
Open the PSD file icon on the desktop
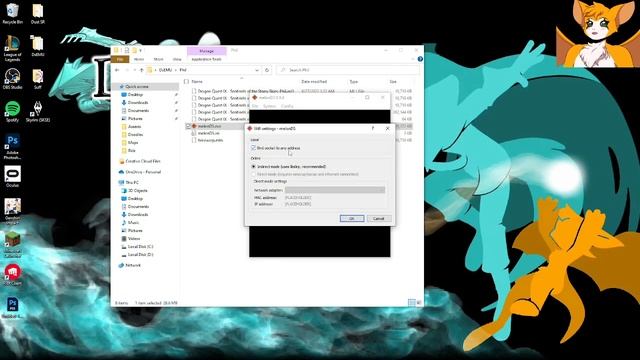(12, 307)
